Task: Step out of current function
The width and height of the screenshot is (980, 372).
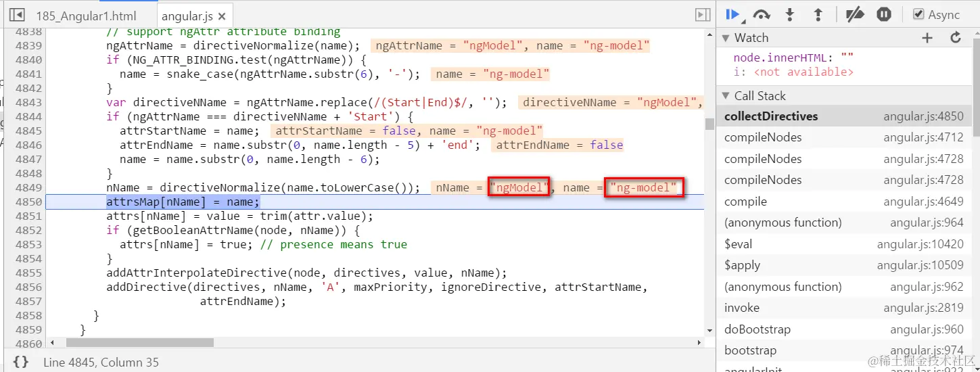Action: tap(818, 14)
